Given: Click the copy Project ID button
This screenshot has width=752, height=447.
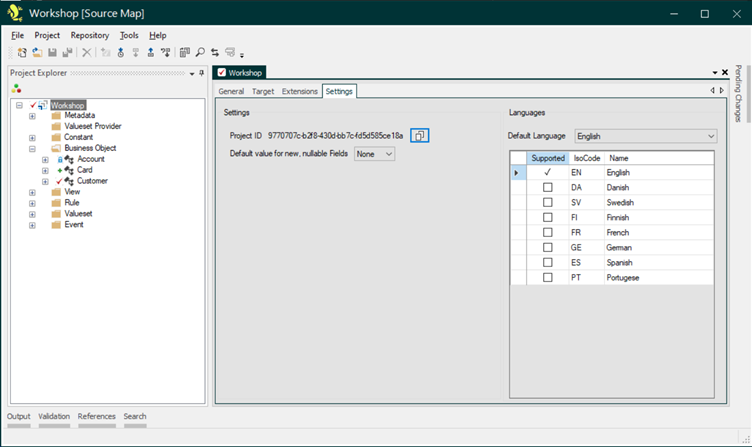Looking at the screenshot, I should (x=420, y=135).
